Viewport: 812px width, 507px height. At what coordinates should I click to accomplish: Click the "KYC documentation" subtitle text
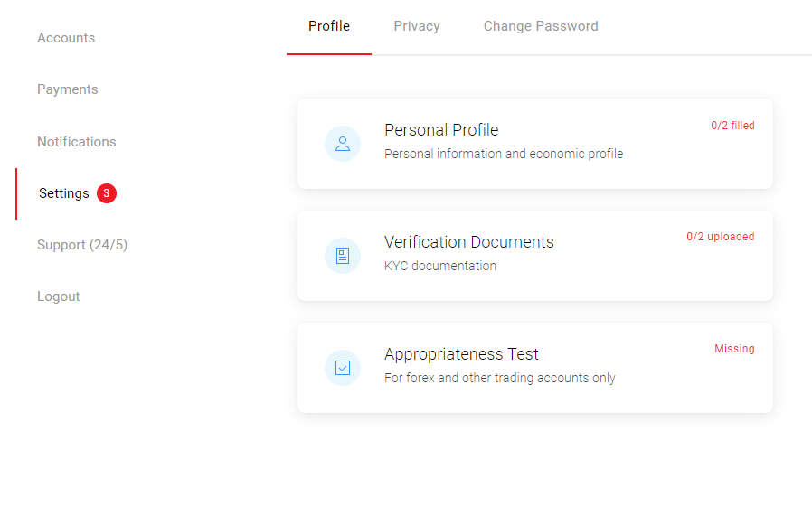[x=440, y=266]
